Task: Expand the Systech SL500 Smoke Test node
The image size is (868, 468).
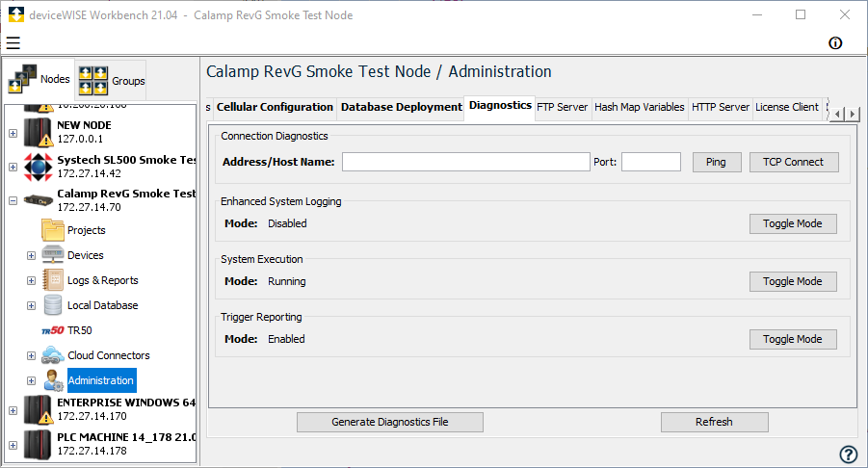Action: (x=13, y=167)
